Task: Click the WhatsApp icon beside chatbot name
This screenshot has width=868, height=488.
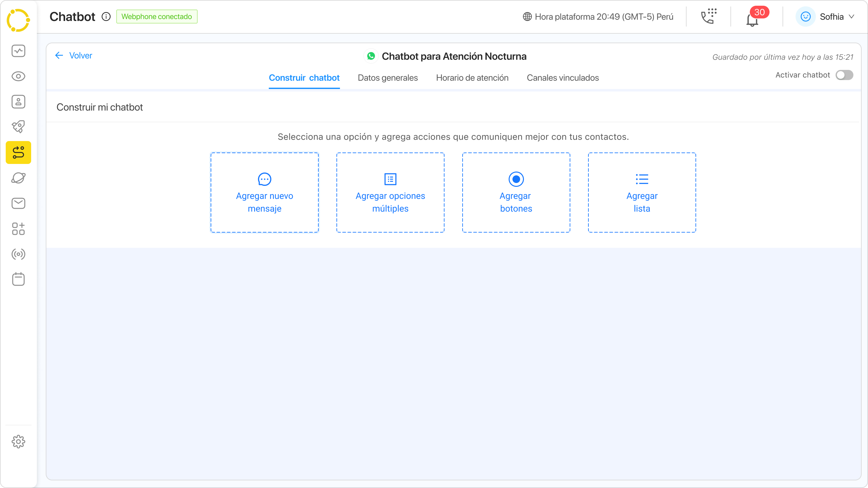Action: 371,56
